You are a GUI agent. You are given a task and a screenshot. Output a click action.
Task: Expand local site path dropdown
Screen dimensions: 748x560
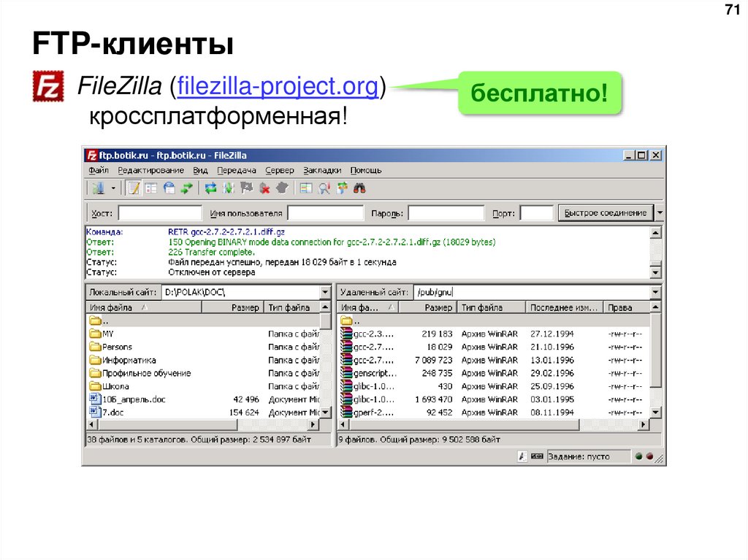[325, 292]
